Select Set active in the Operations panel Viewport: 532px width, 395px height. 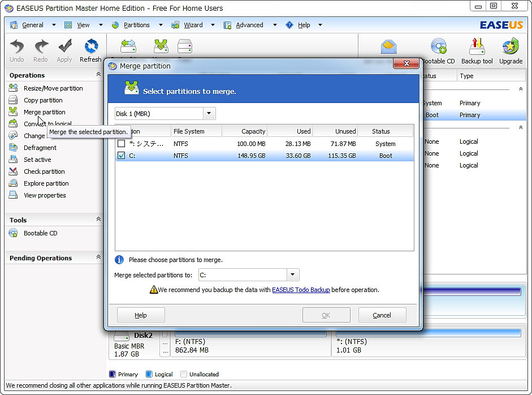tap(37, 160)
